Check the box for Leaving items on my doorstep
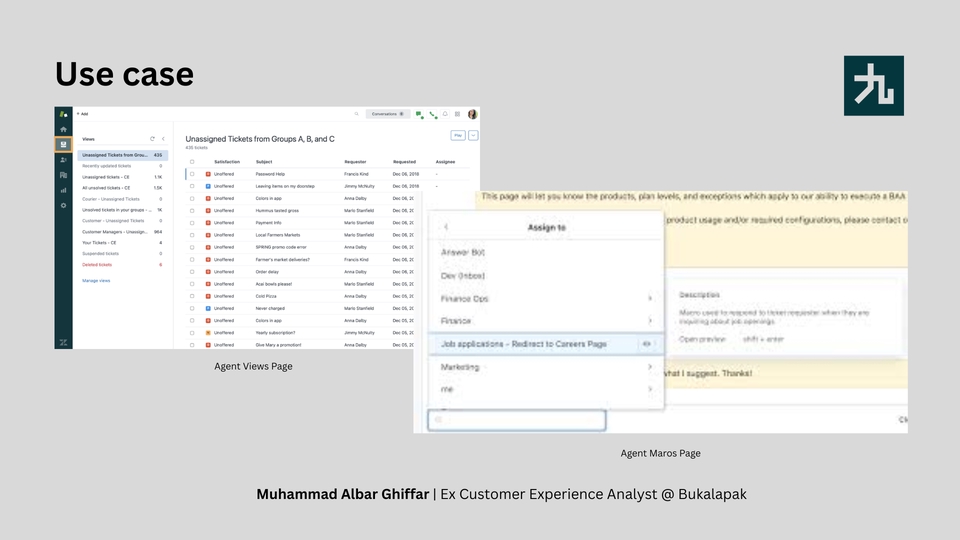 tap(192, 187)
